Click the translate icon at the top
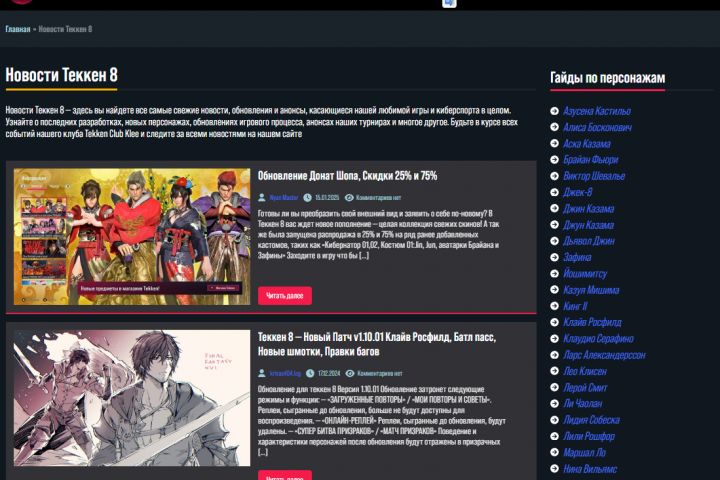This screenshot has width=720, height=480. [449, 3]
